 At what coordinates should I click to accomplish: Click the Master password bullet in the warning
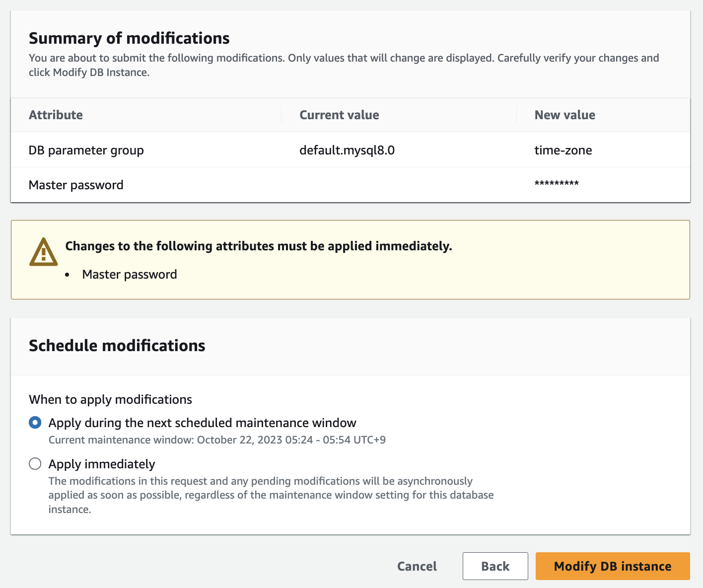[x=129, y=274]
